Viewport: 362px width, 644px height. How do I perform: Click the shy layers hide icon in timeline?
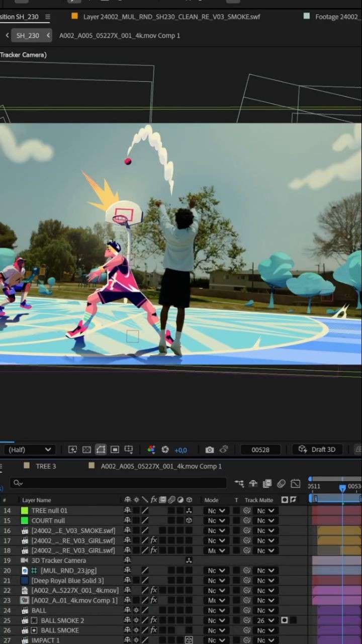click(x=253, y=484)
